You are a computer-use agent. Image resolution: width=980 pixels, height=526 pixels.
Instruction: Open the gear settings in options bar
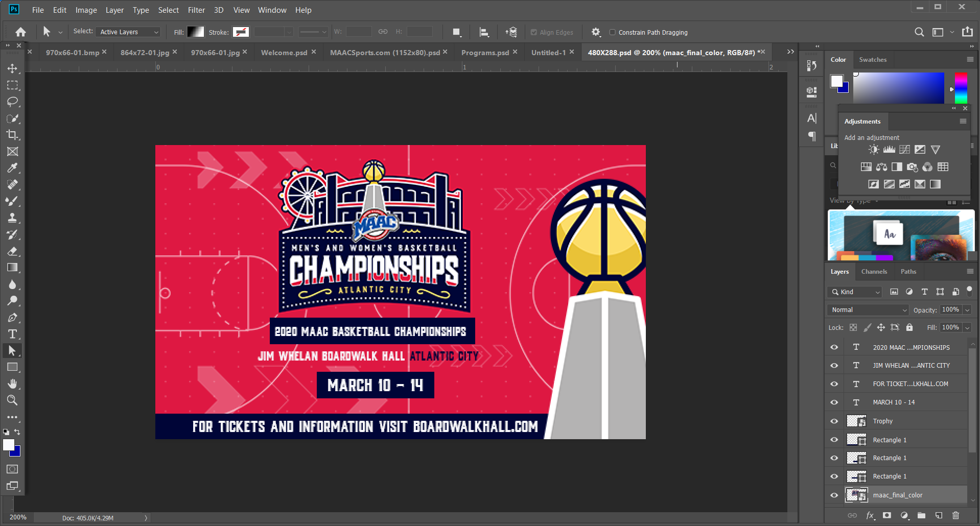tap(596, 32)
